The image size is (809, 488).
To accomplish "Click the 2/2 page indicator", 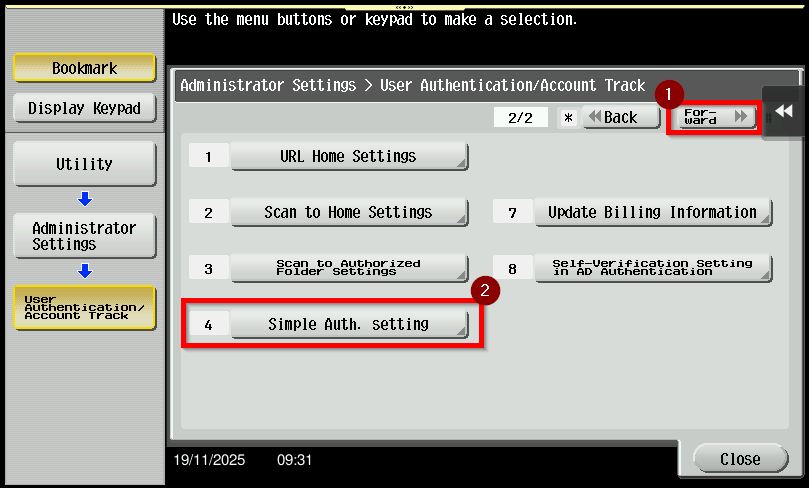I will tap(521, 118).
